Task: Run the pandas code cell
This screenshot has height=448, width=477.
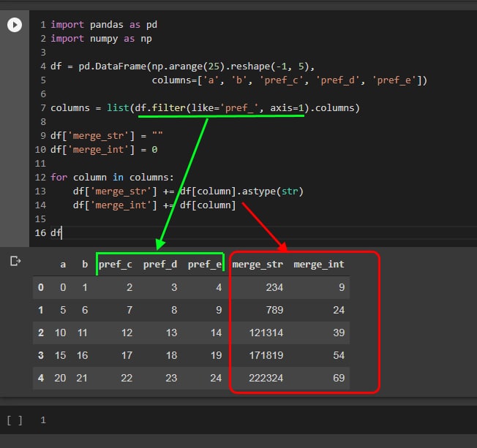Action: (15, 25)
